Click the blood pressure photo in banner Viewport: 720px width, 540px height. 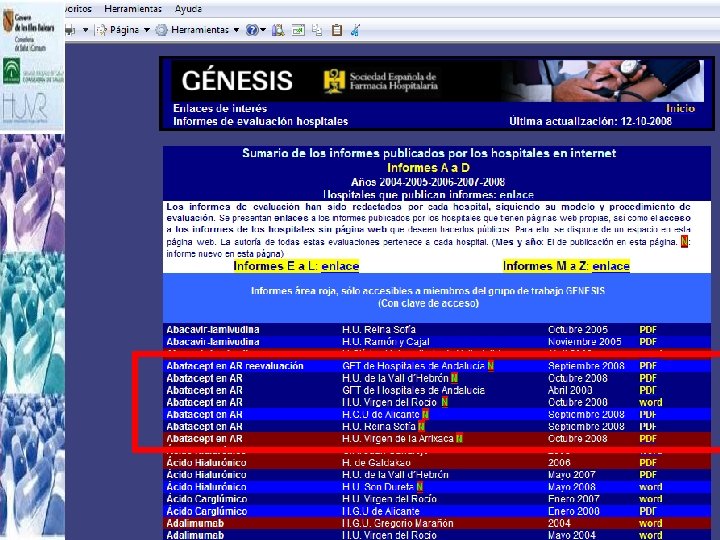pos(602,81)
